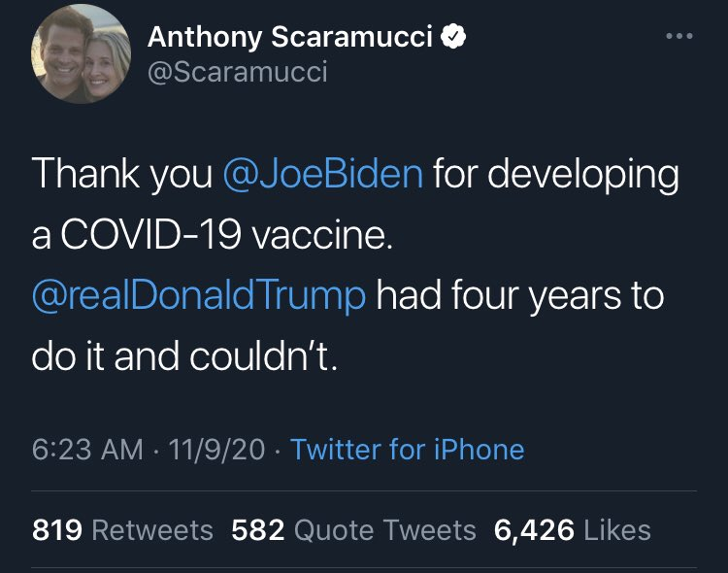728x573 pixels.
Task: Click the 11/9/20 date
Action: [215, 450]
